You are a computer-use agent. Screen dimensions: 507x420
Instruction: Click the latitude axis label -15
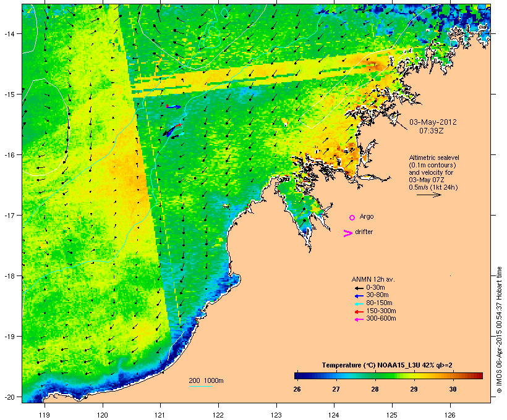[x=9, y=94]
